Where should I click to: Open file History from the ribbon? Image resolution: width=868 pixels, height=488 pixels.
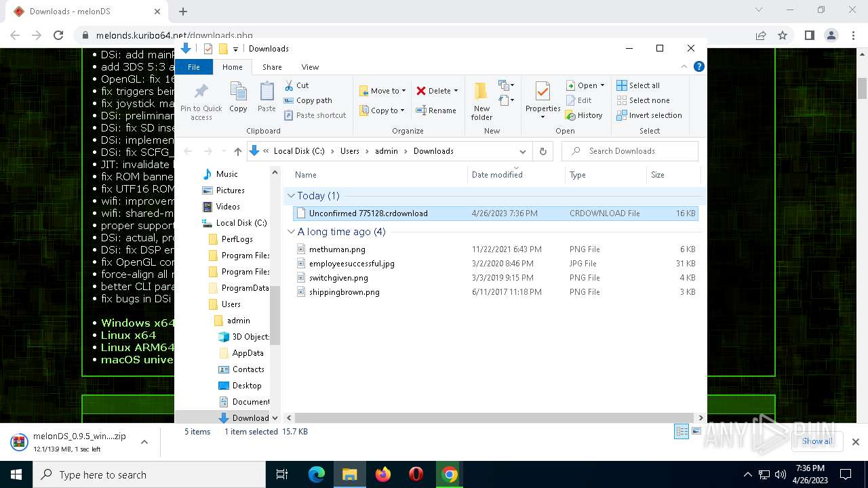tap(584, 115)
